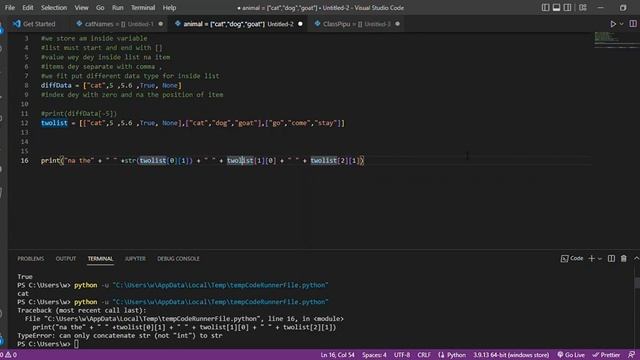Viewport: 640px width, 360px height.
Task: Click the diffData variable on line 8
Action: pyautogui.click(x=56, y=85)
